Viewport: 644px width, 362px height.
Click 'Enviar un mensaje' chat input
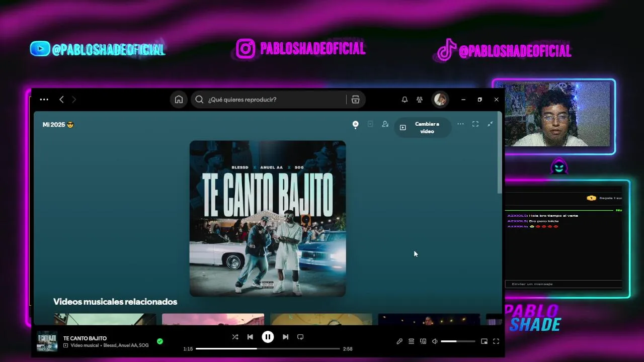click(x=563, y=284)
